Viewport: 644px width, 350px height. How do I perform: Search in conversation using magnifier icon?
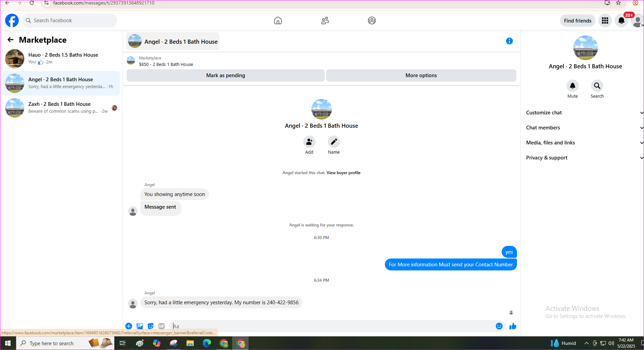(597, 86)
